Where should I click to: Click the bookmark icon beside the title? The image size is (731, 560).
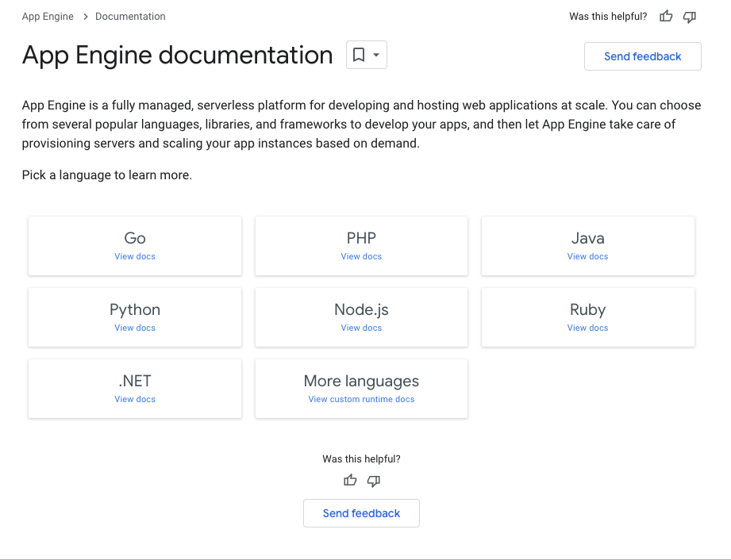click(x=359, y=55)
